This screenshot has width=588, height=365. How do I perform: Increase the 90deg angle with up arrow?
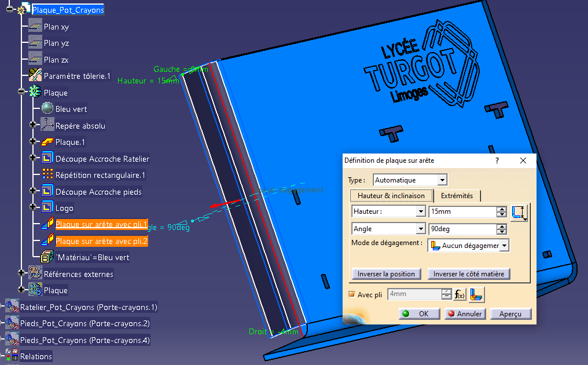click(x=502, y=226)
